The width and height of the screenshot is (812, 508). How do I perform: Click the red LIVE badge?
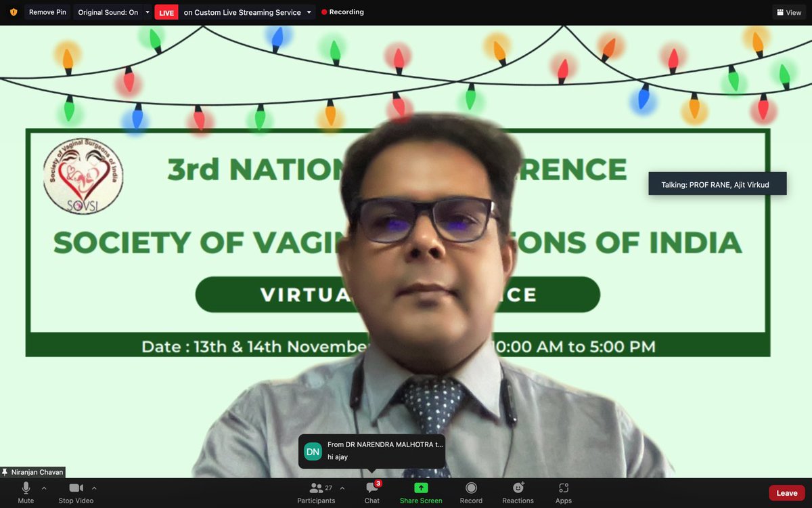pos(166,12)
